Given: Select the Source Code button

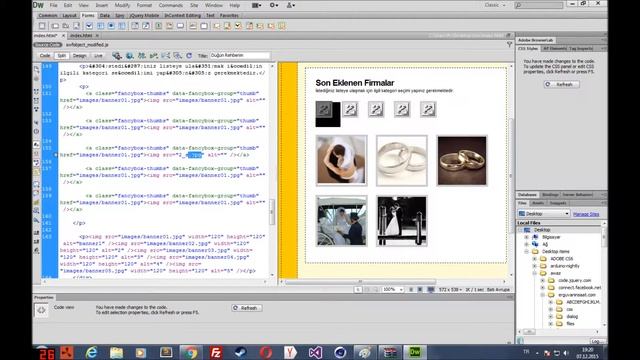Looking at the screenshot, I should pos(48,44).
